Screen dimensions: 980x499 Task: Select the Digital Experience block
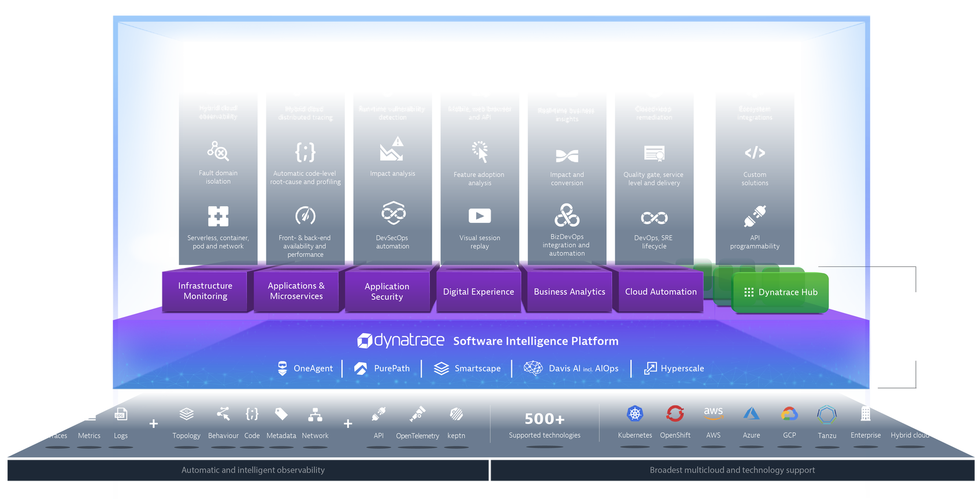(x=478, y=291)
